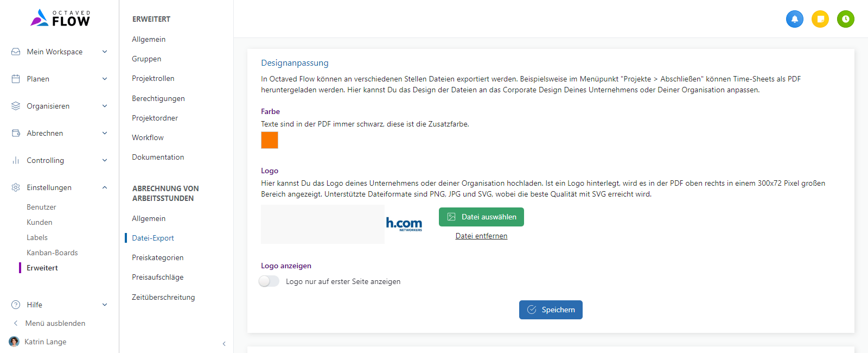The image size is (868, 353).
Task: Save changes with Speichern button
Action: click(x=551, y=310)
